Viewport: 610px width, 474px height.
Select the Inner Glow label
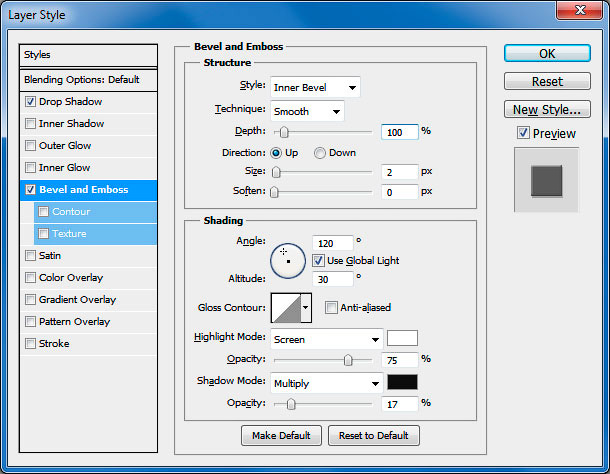pyautogui.click(x=65, y=167)
